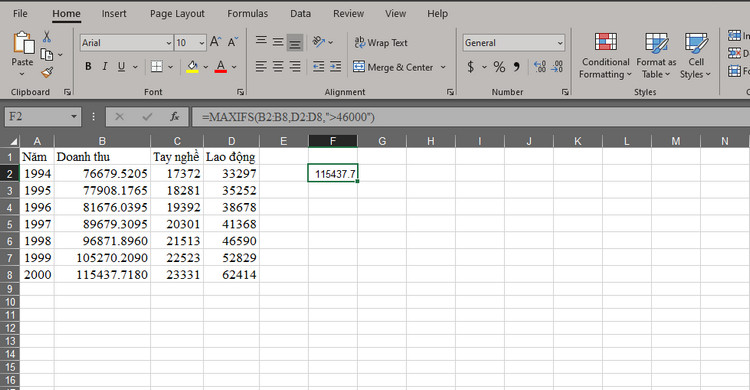The height and width of the screenshot is (390, 750).
Task: Click the Cut scissors icon
Action: (46, 37)
